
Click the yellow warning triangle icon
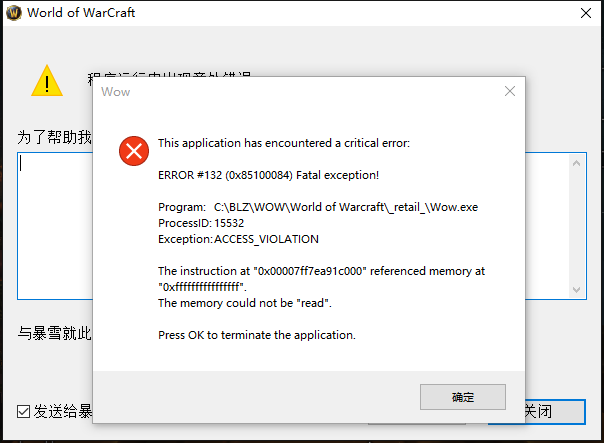coord(46,80)
